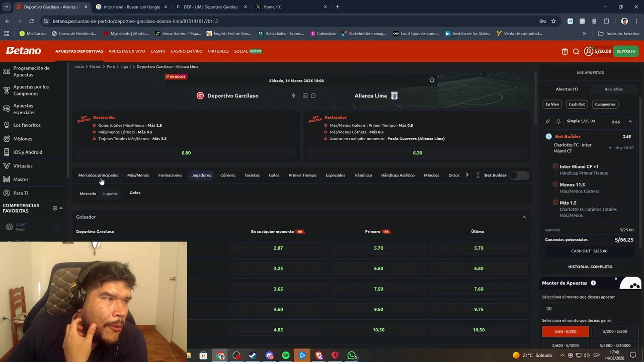
Task: Select the 6.30 Bet Builder odds
Action: point(418,153)
